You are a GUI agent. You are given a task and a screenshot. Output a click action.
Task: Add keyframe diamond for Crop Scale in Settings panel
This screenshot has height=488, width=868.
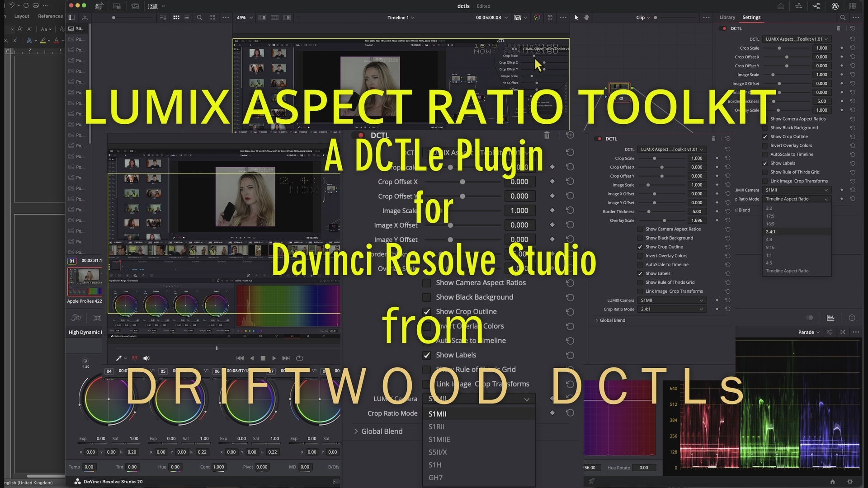842,48
